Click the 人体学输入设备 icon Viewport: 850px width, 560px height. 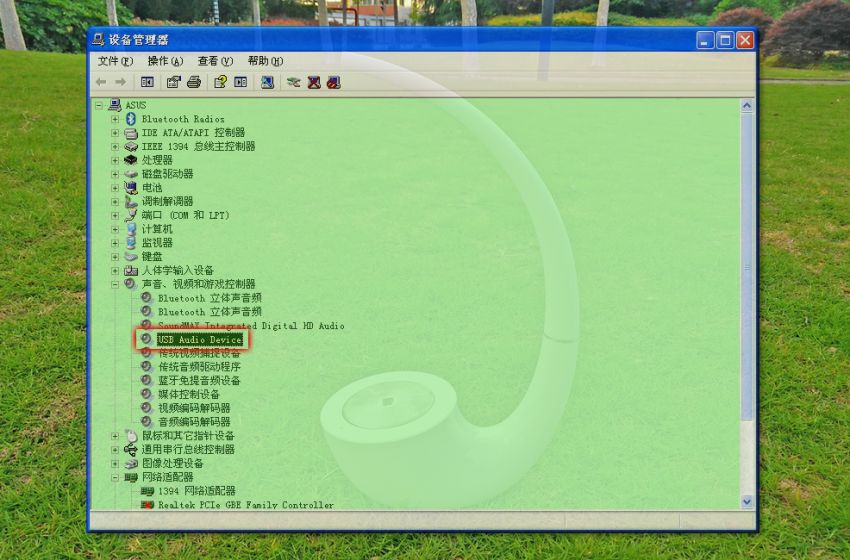click(131, 270)
